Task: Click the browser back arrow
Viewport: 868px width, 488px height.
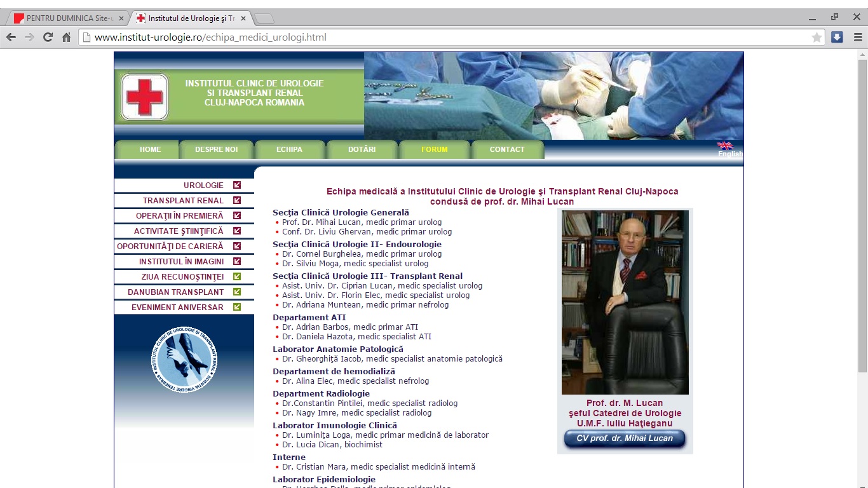Action: click(x=11, y=37)
